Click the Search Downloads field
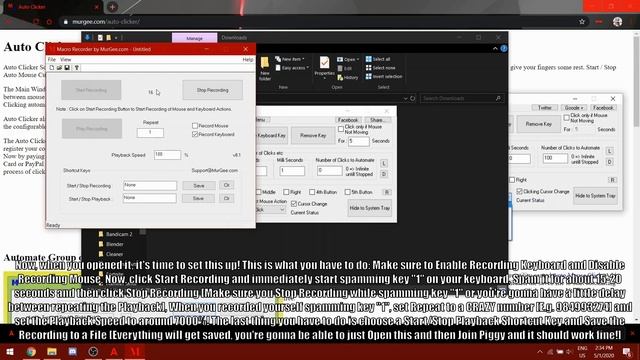 [461, 98]
